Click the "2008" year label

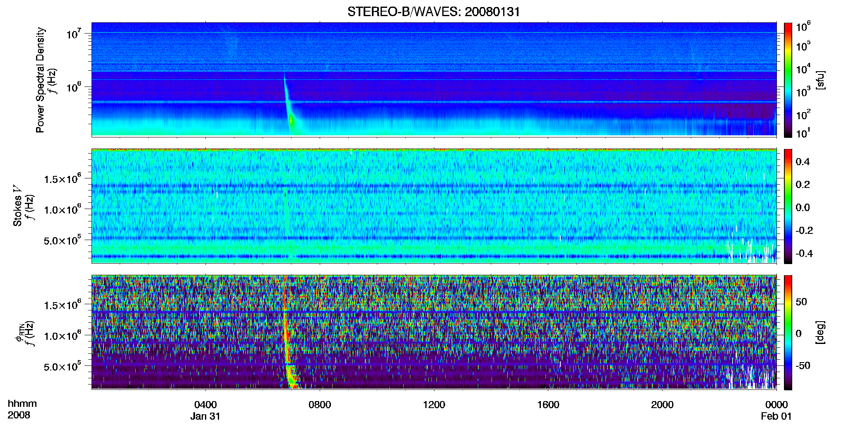click(19, 415)
